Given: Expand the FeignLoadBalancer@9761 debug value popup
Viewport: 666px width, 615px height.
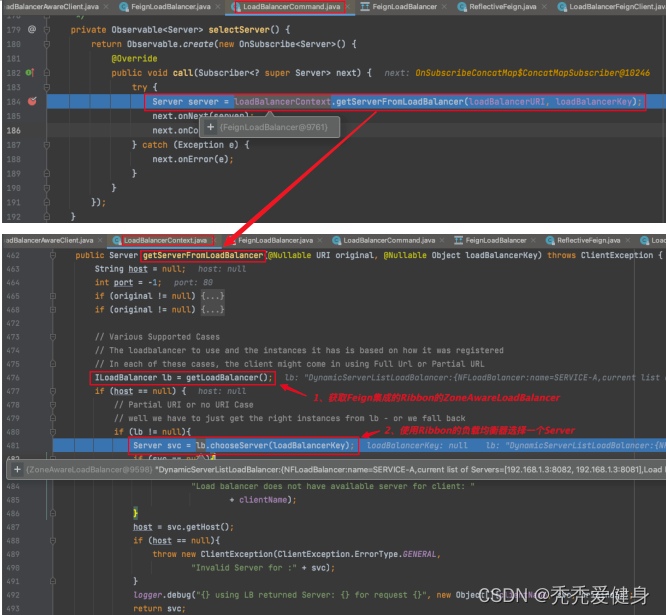Looking at the screenshot, I should point(210,127).
